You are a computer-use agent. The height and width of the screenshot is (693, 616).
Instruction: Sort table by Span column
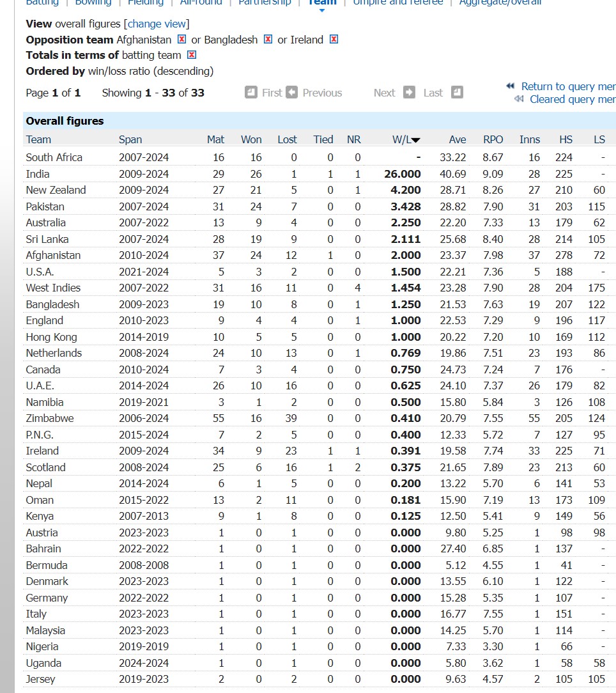click(x=130, y=139)
